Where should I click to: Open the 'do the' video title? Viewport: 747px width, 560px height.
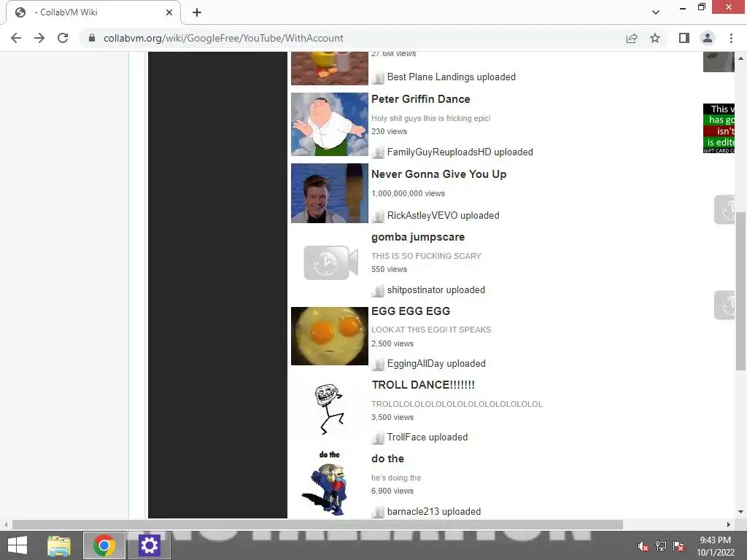click(x=388, y=459)
